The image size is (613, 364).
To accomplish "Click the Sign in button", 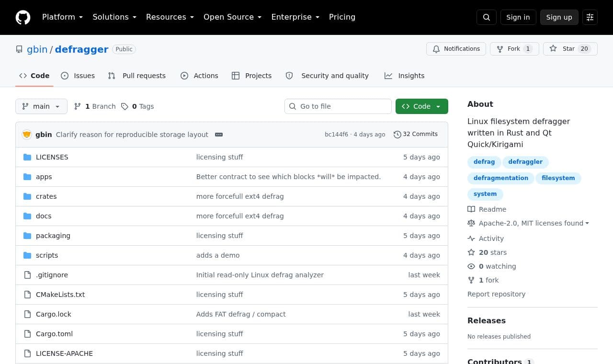I will tap(518, 17).
